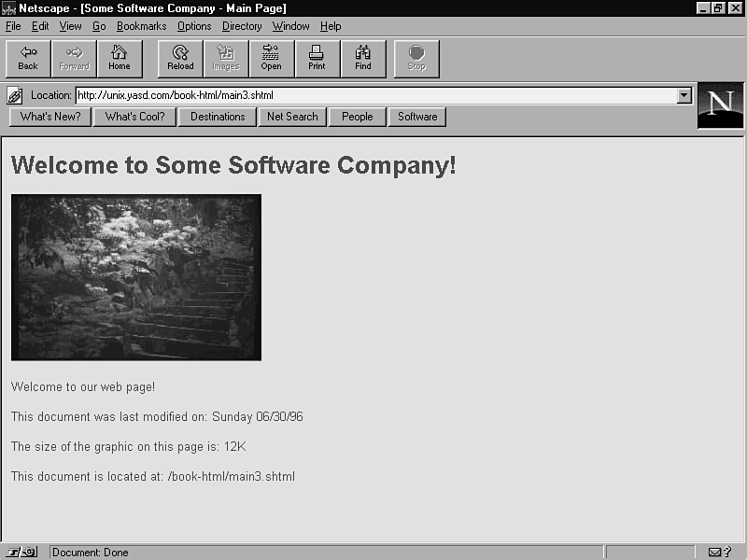This screenshot has height=560, width=747.
Task: Click the garden staircase photo
Action: [136, 277]
